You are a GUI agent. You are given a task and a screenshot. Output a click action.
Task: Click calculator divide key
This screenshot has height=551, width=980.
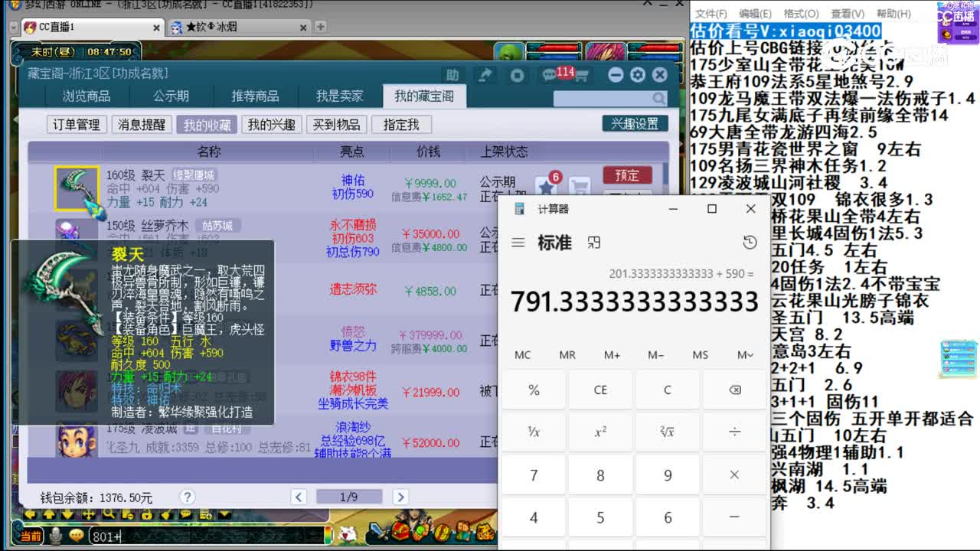tap(734, 432)
